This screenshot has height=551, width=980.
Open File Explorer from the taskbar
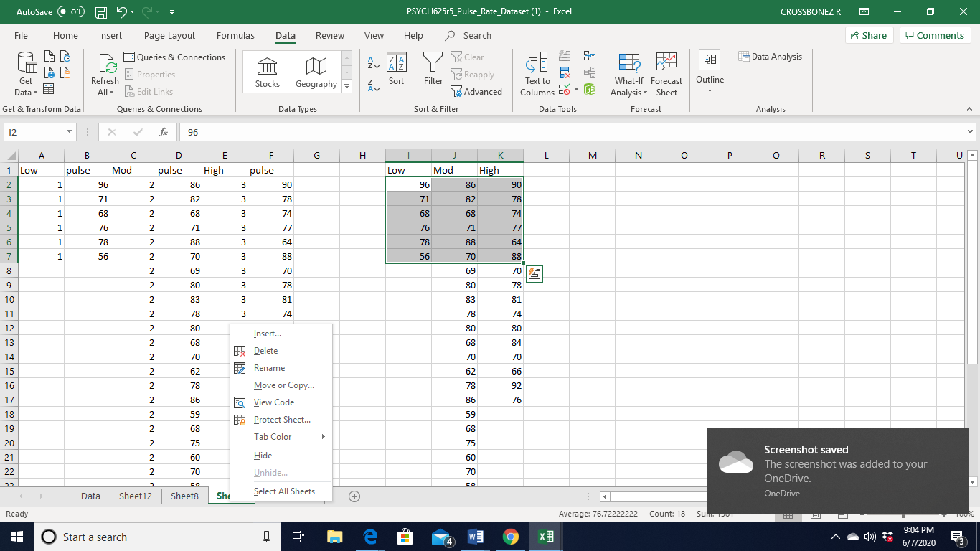tap(335, 537)
